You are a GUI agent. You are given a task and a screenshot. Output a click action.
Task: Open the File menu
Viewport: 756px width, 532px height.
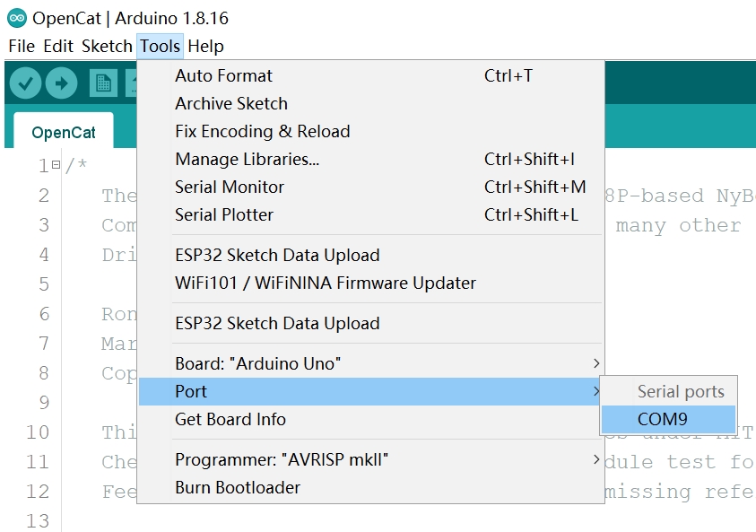[21, 46]
